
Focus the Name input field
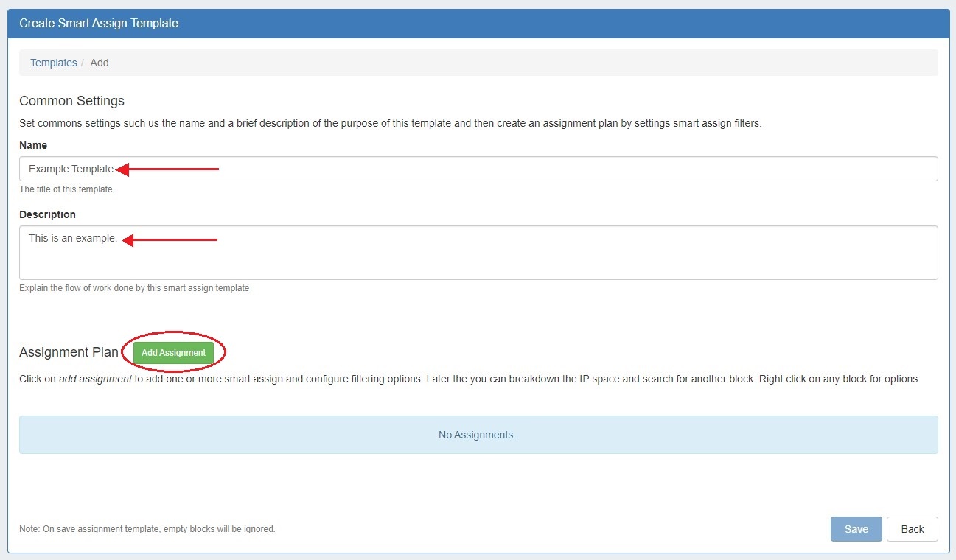pyautogui.click(x=516, y=169)
